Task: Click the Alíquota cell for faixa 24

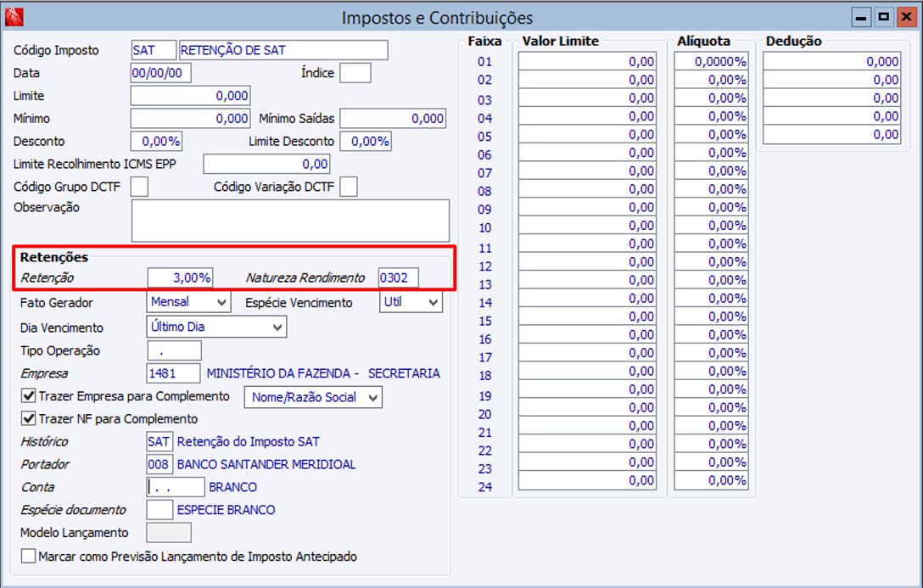Action: (x=712, y=481)
